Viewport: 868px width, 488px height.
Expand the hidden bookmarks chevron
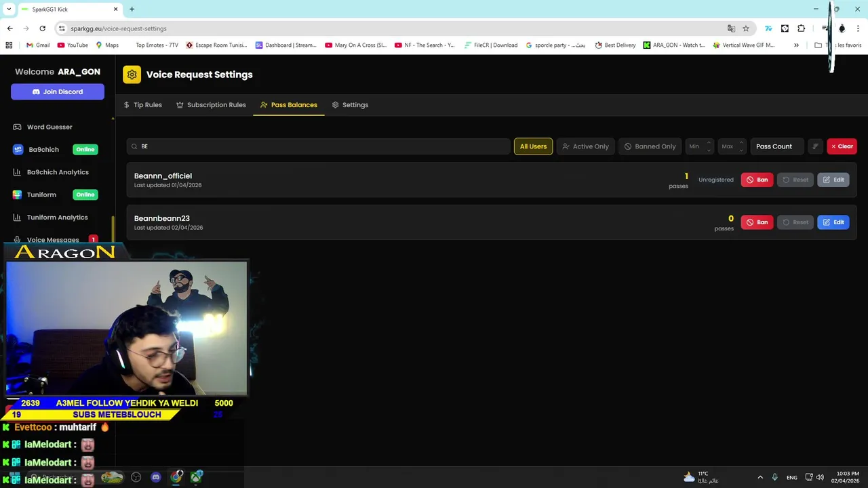796,45
